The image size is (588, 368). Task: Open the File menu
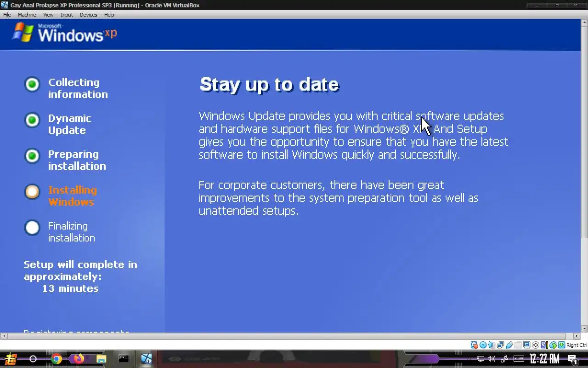point(7,15)
